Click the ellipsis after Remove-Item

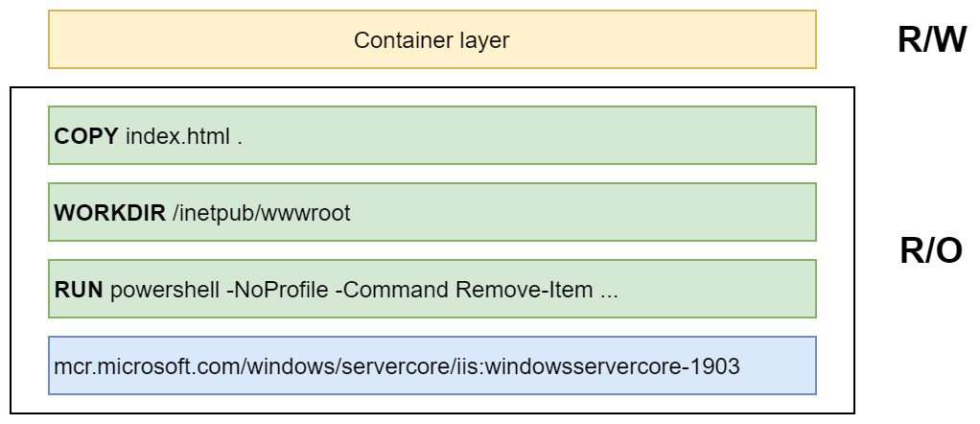[609, 295]
